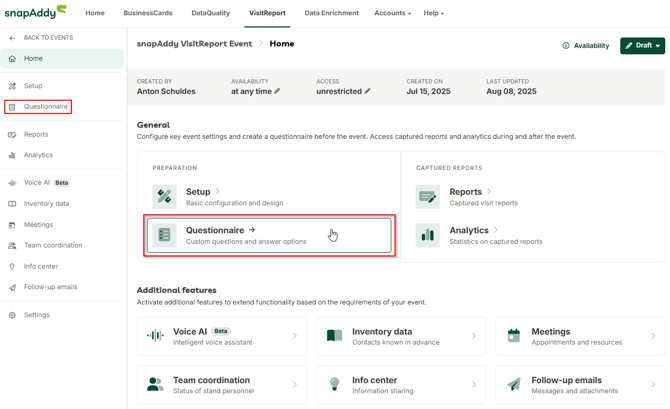Image resolution: width=670 pixels, height=409 pixels.
Task: Click the Inventory data card book icon
Action: click(x=334, y=335)
